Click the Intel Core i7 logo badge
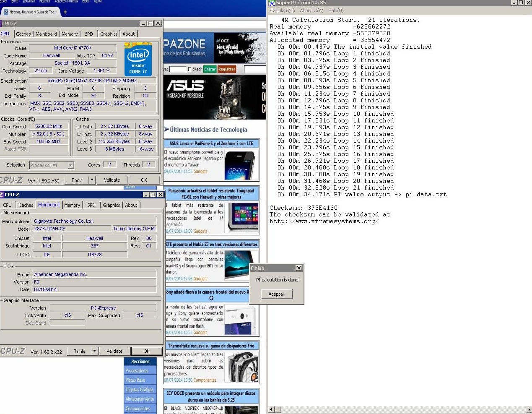The height and width of the screenshot is (414, 532). pyautogui.click(x=138, y=60)
